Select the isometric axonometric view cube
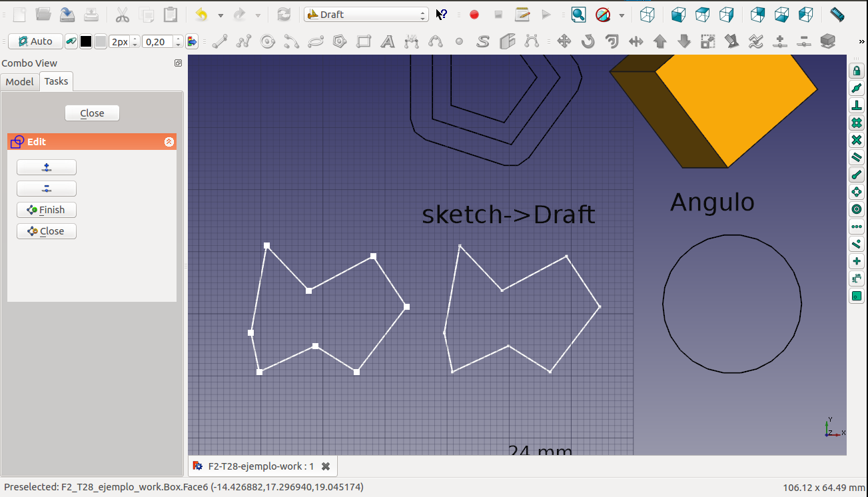Viewport: 868px width, 497px height. click(x=647, y=14)
